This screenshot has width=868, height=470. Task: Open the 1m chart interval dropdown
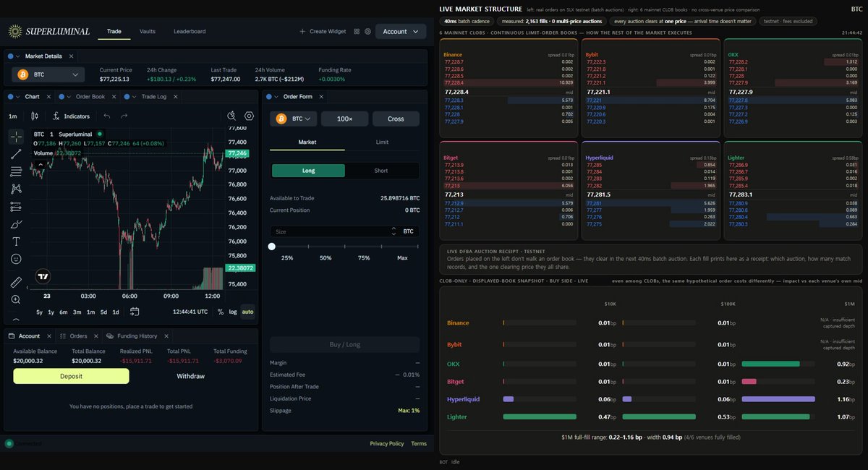point(13,116)
